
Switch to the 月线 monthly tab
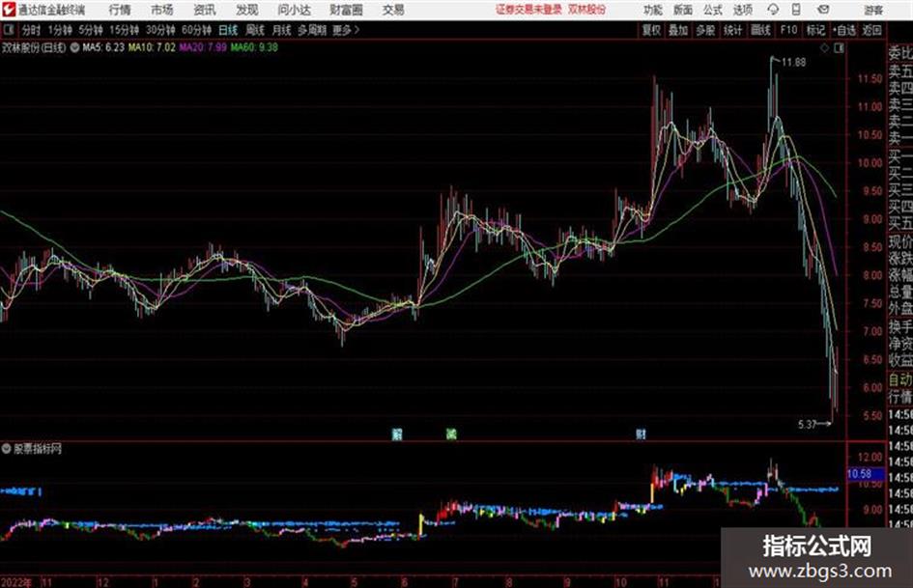pos(282,30)
